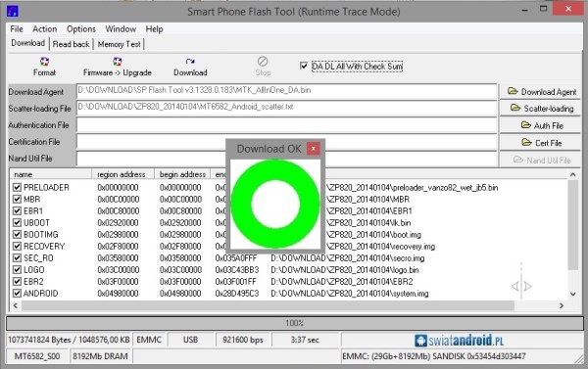Click the Scatter-loading browse button
This screenshot has width=588, height=369.
pos(540,109)
